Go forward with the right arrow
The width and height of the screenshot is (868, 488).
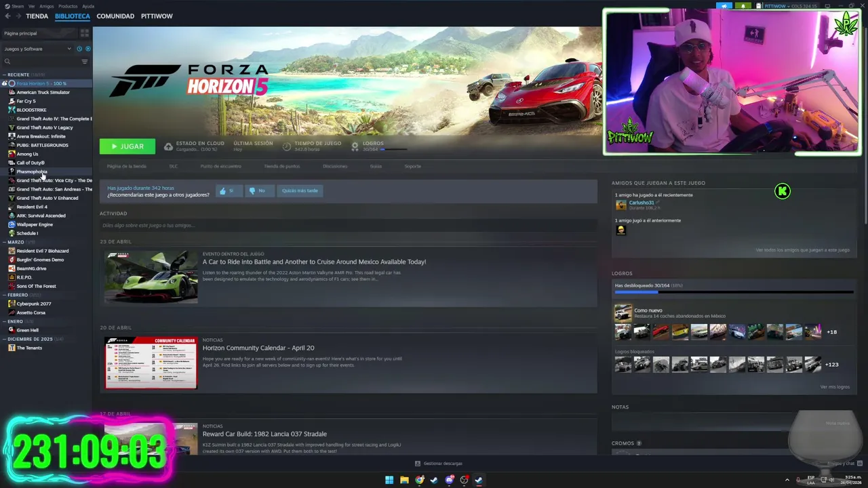[x=18, y=16]
